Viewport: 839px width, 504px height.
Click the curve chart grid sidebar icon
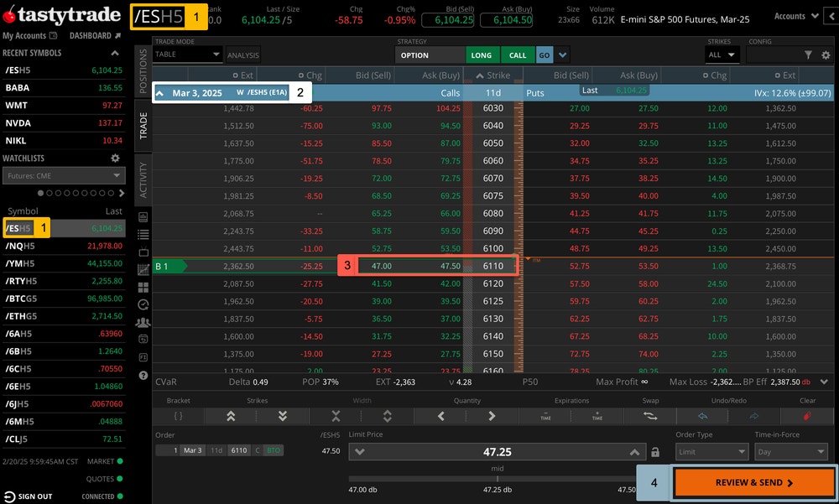[143, 270]
